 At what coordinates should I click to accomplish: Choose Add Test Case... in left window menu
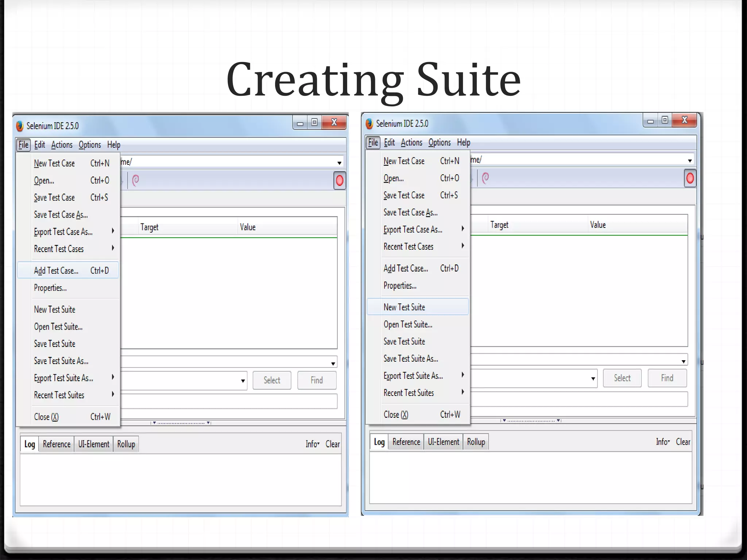pos(68,271)
